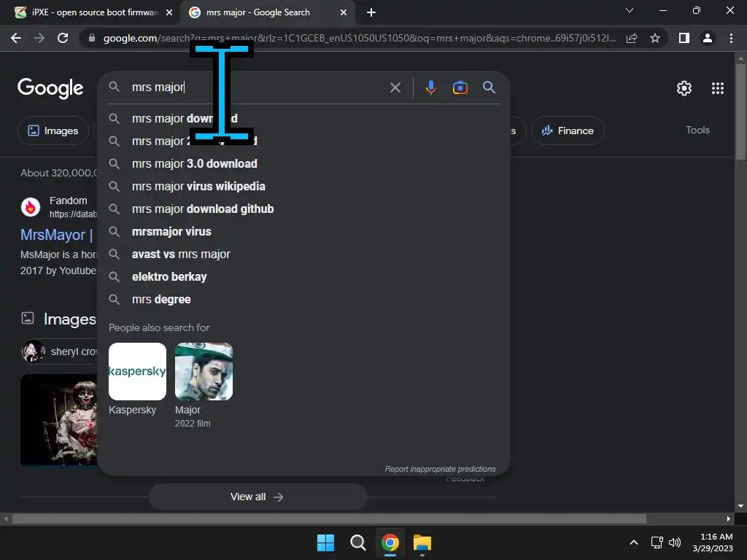Viewport: 747px width, 560px height.
Task: Click the vertical page scrollbar
Action: point(740,112)
